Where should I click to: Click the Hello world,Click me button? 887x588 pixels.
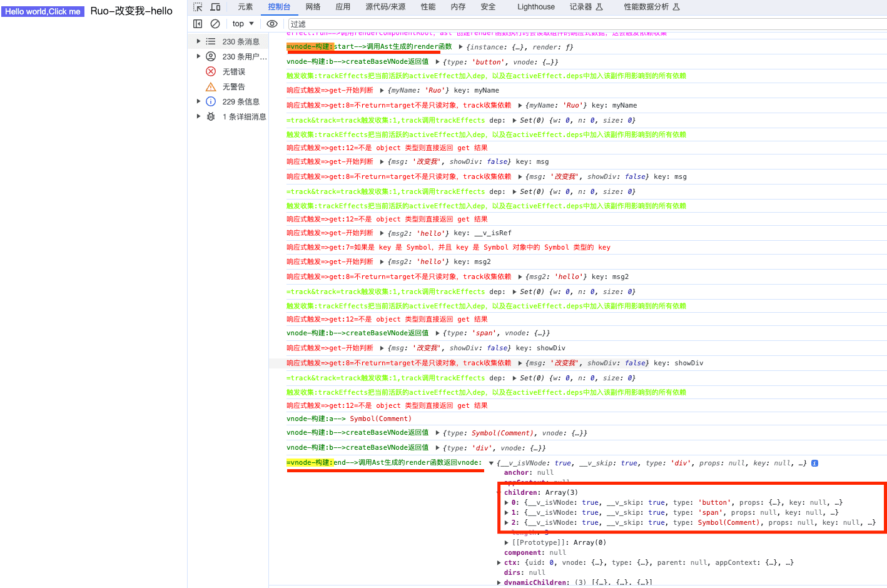pos(43,11)
